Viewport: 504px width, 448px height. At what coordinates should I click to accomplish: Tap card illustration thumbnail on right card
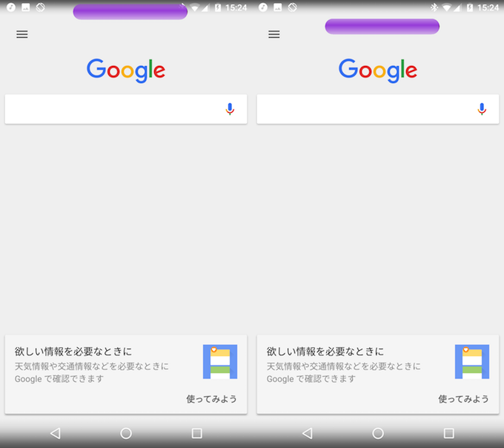472,361
